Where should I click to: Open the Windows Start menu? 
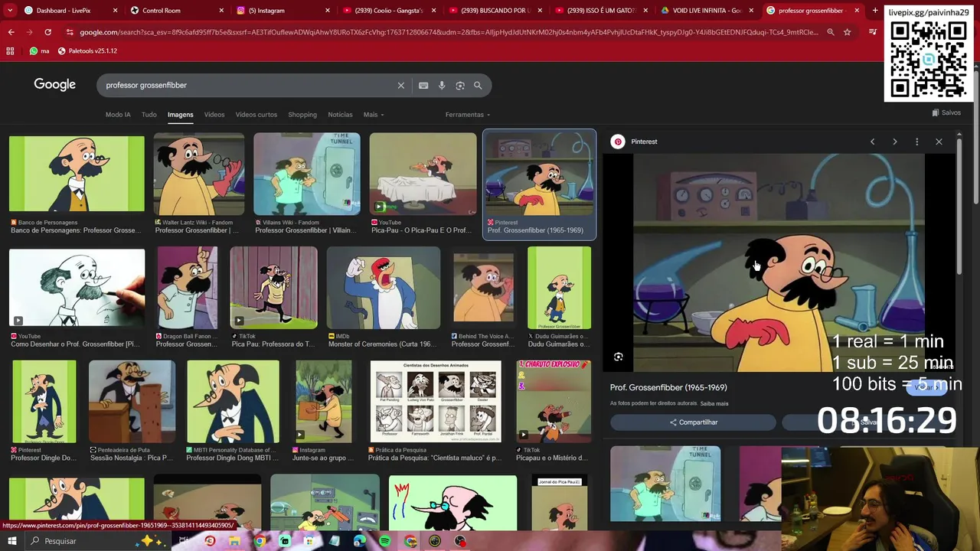11,541
